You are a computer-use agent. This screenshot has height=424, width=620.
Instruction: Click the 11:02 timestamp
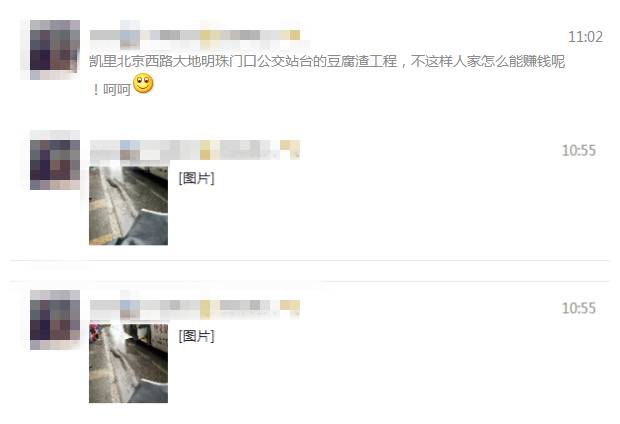tap(586, 37)
